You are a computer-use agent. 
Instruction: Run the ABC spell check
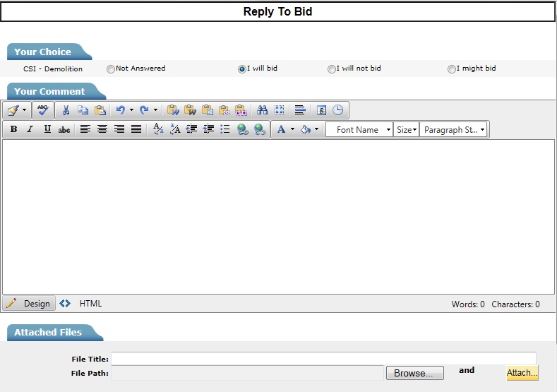click(43, 110)
